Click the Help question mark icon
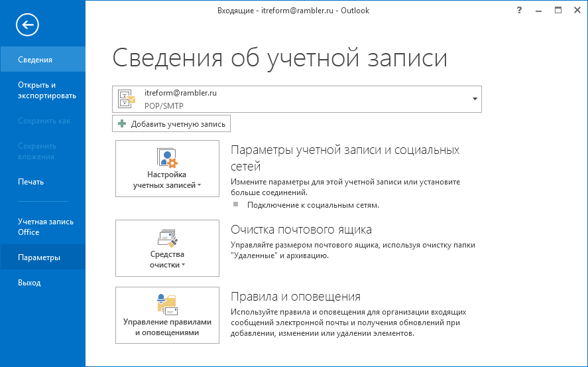The width and height of the screenshot is (588, 367). click(519, 11)
